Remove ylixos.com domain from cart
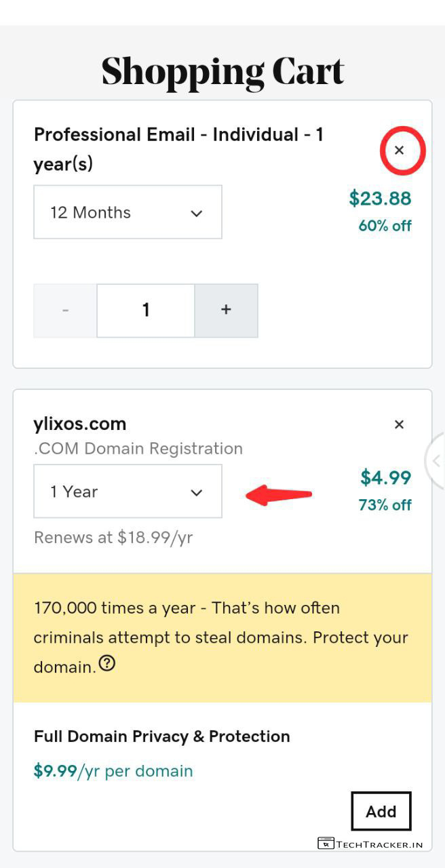Viewport: 445px width, 868px height. 399,425
